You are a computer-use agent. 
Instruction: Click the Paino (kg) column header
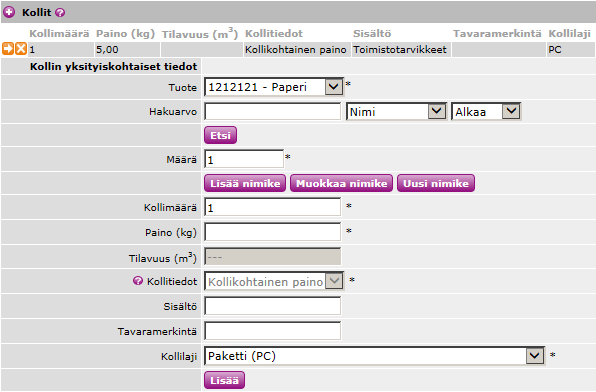point(125,34)
